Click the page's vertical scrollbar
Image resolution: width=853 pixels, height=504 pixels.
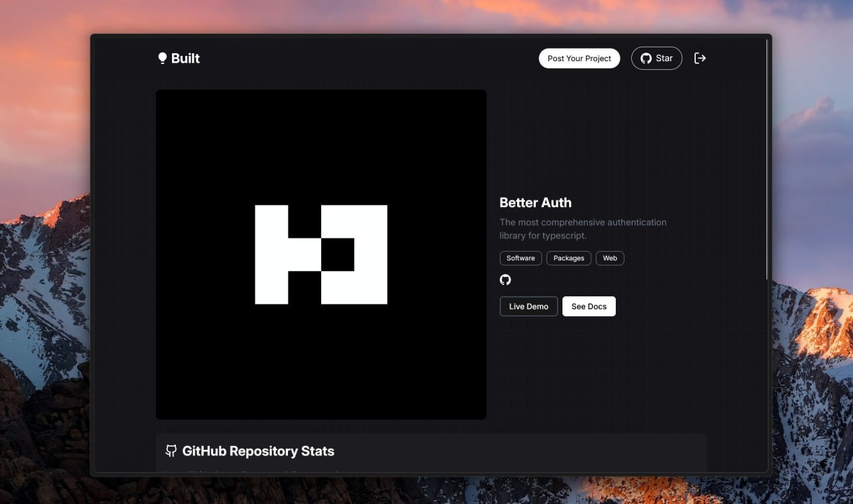click(768, 159)
